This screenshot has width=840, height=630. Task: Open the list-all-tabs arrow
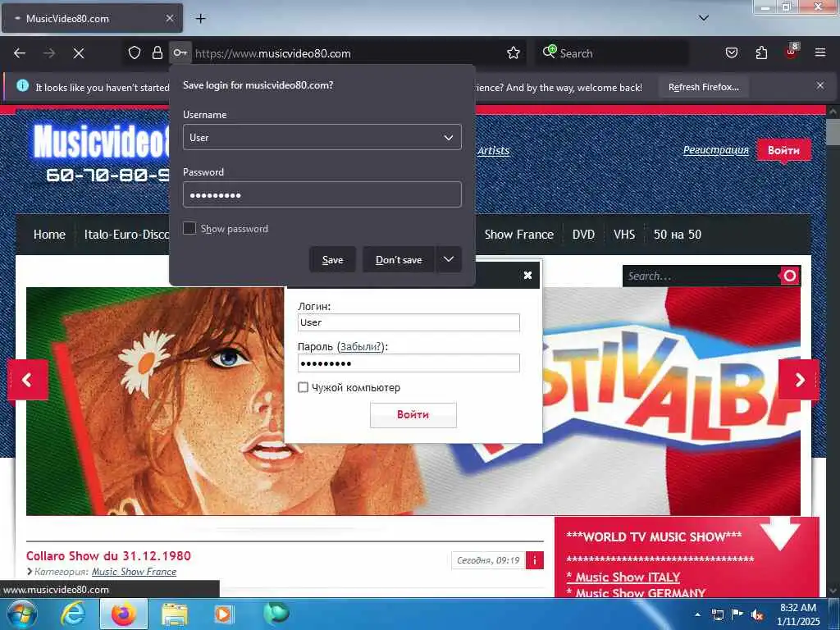pos(704,18)
